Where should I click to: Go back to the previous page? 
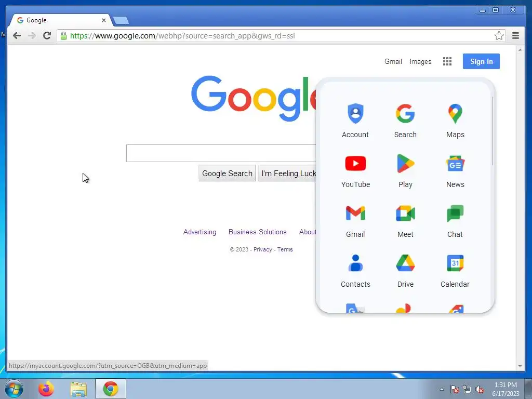click(17, 36)
